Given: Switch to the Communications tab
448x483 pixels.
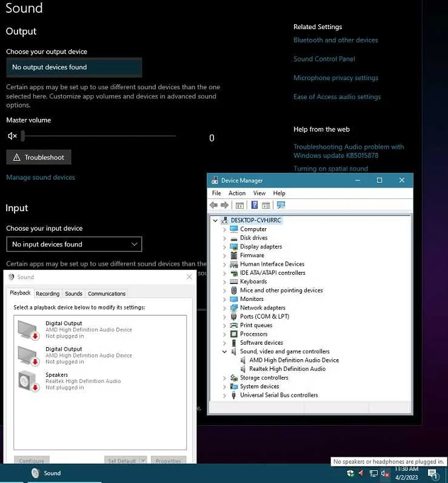Looking at the screenshot, I should (107, 294).
